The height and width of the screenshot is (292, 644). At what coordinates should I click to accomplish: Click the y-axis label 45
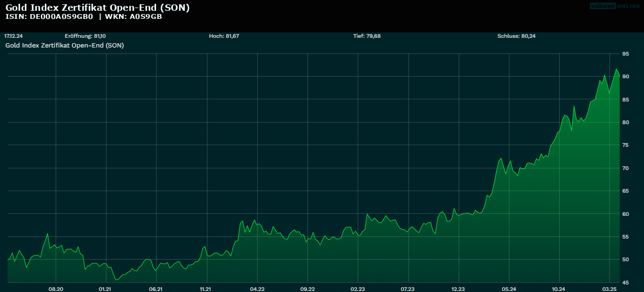pos(626,283)
